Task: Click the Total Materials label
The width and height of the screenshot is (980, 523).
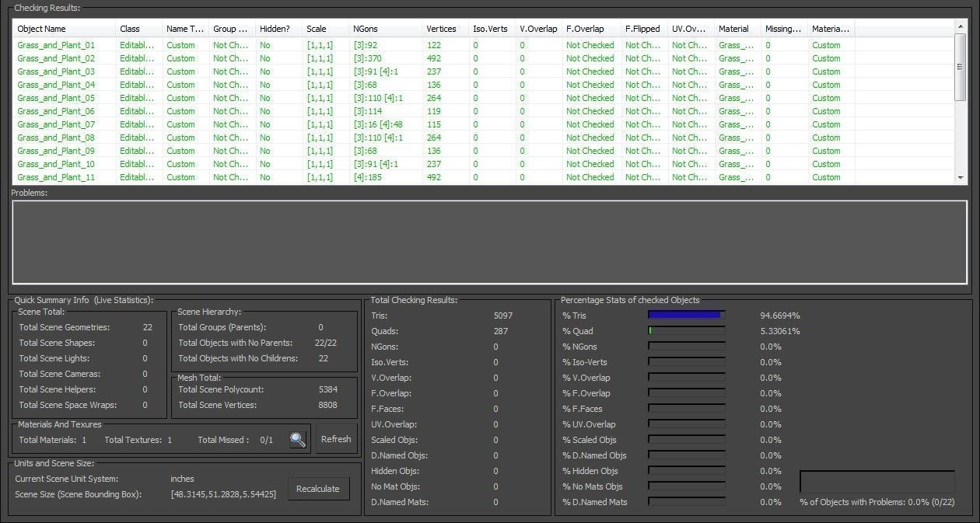Action: pos(47,440)
